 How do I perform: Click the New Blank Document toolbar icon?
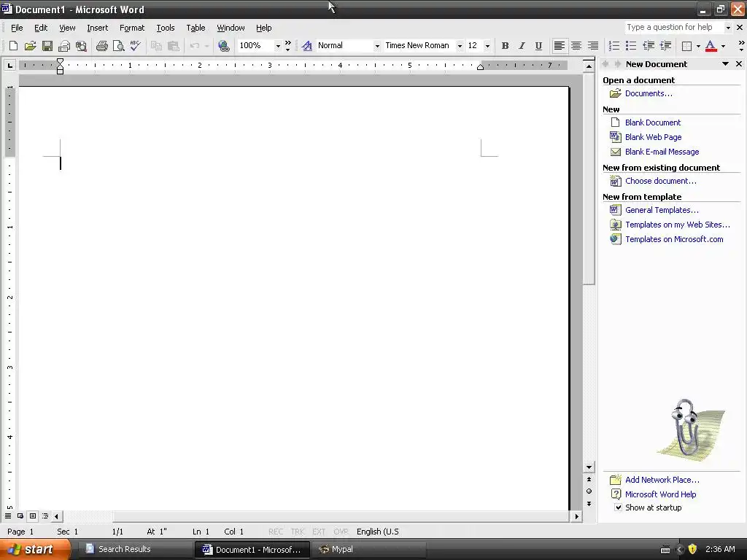(13, 46)
